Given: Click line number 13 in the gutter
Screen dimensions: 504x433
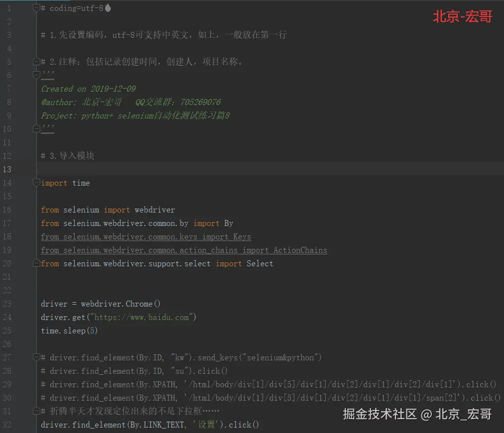Looking at the screenshot, I should pyautogui.click(x=7, y=169).
